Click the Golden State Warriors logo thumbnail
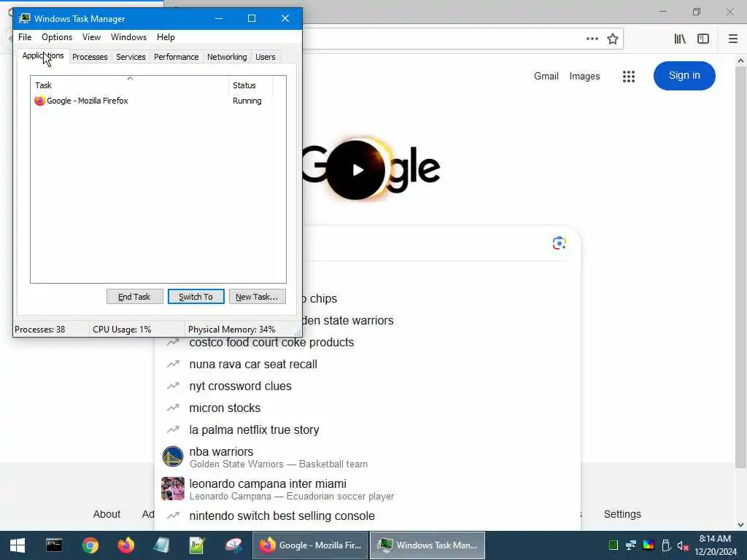 pyautogui.click(x=172, y=456)
